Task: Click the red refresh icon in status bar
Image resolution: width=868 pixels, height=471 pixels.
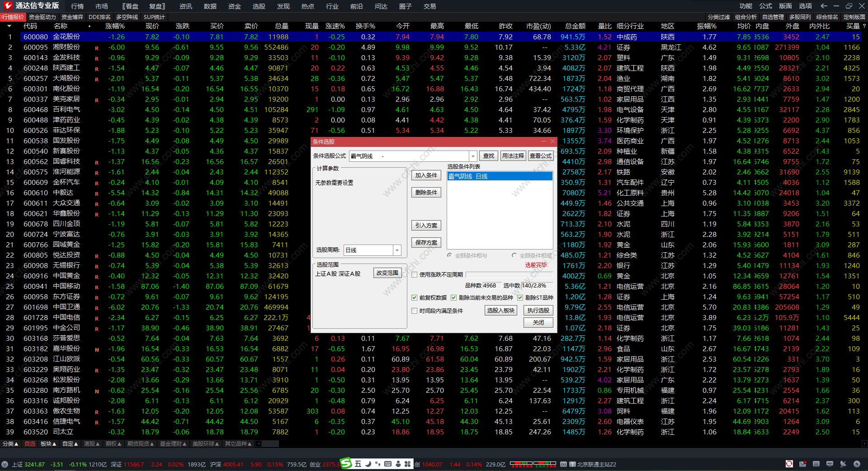Action: tap(789, 464)
